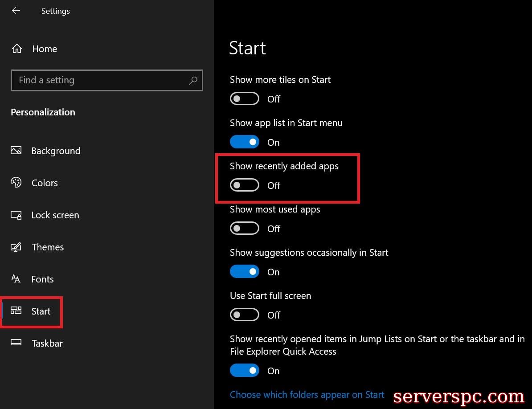Turn off Show app list in Start menu

[x=244, y=142]
